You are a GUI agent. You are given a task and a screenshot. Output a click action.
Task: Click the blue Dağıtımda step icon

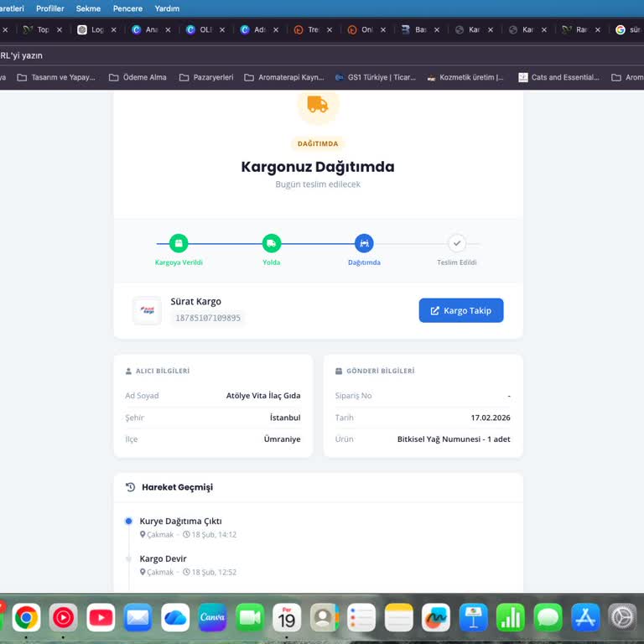(364, 243)
